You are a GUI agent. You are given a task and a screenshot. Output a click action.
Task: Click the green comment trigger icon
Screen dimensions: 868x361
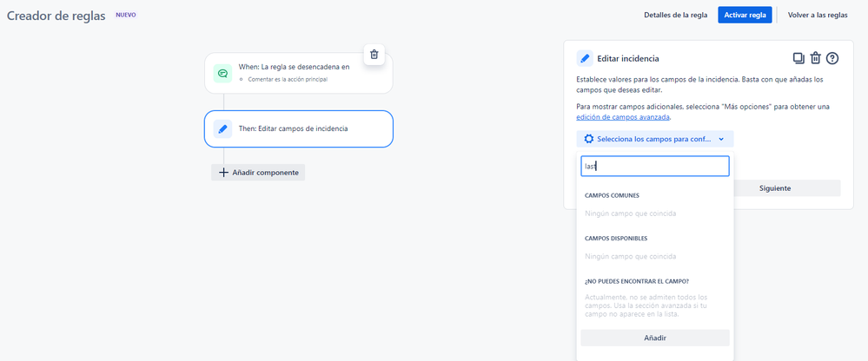222,73
